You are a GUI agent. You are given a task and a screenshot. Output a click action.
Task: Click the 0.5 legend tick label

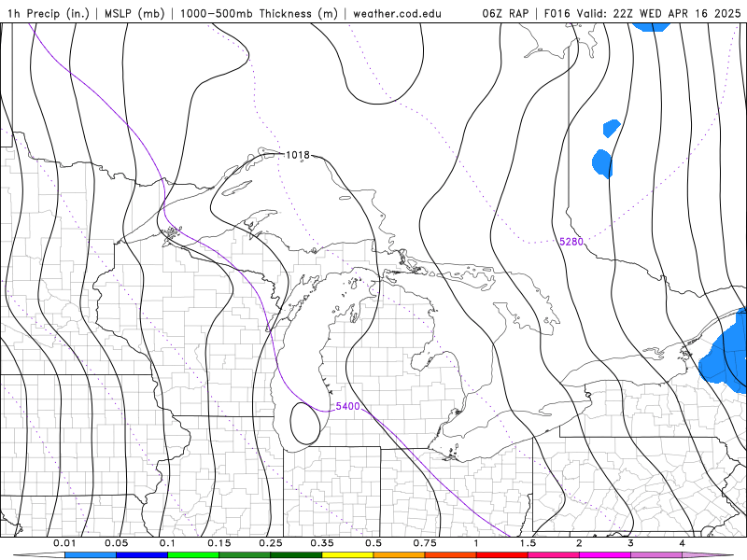tap(373, 543)
